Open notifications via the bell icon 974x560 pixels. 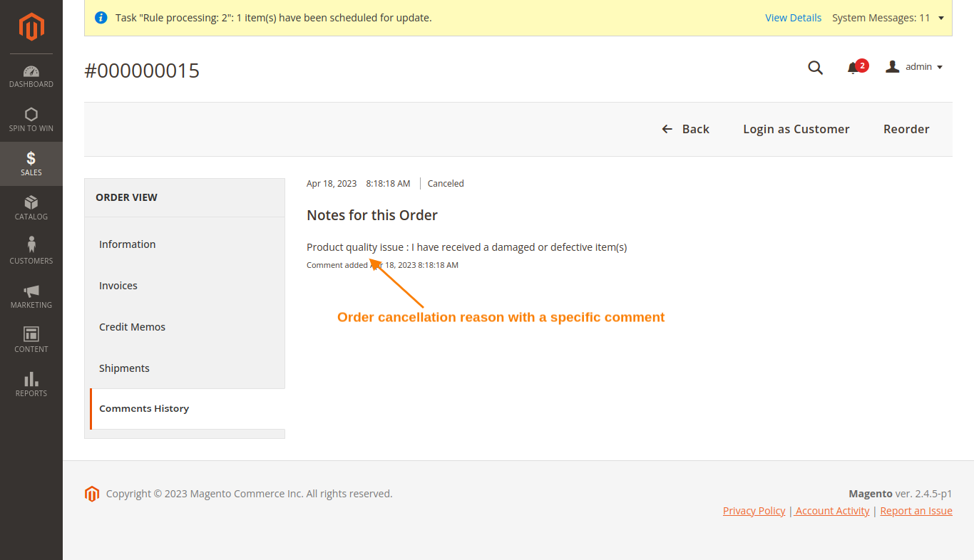click(x=851, y=68)
